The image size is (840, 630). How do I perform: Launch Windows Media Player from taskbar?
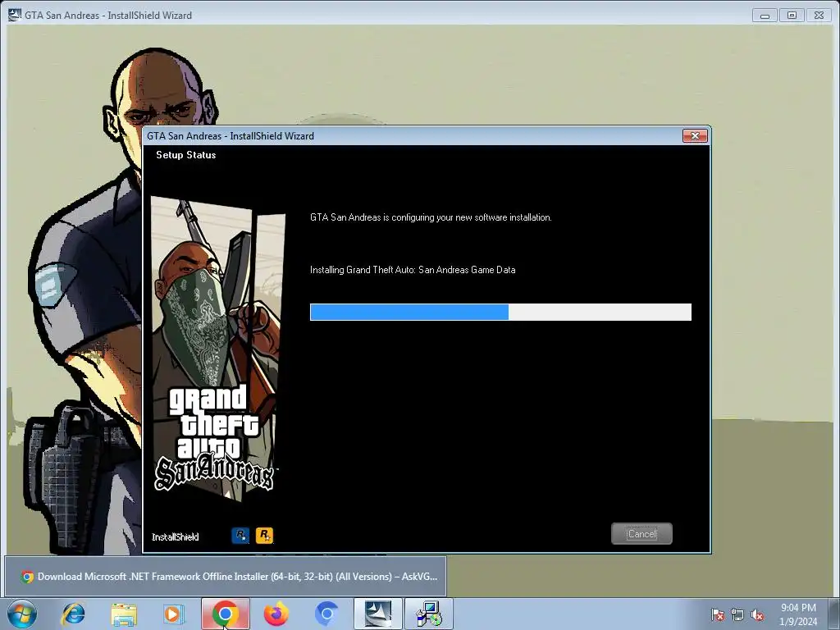click(174, 614)
